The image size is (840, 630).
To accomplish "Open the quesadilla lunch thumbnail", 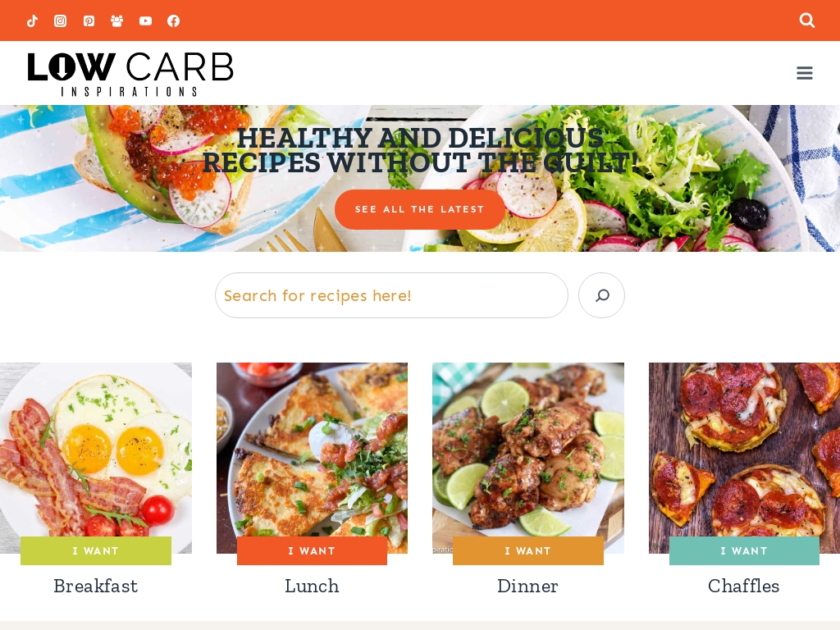I will click(x=312, y=450).
